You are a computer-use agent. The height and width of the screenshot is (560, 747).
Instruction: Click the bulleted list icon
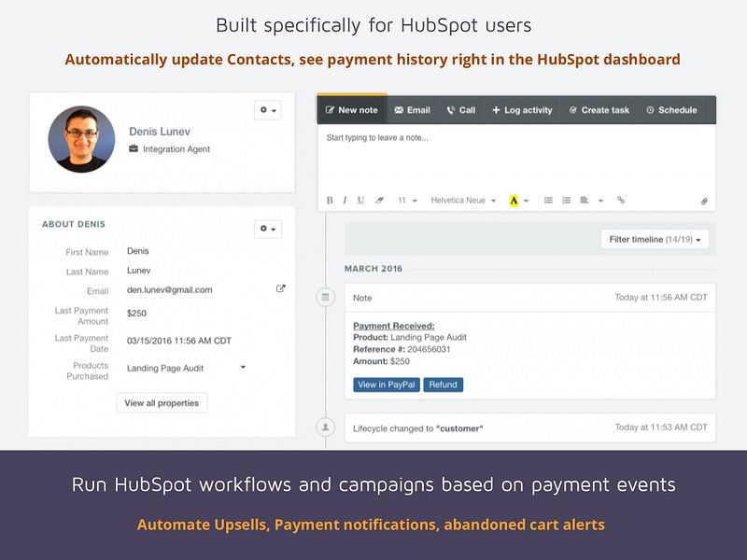[x=550, y=199]
